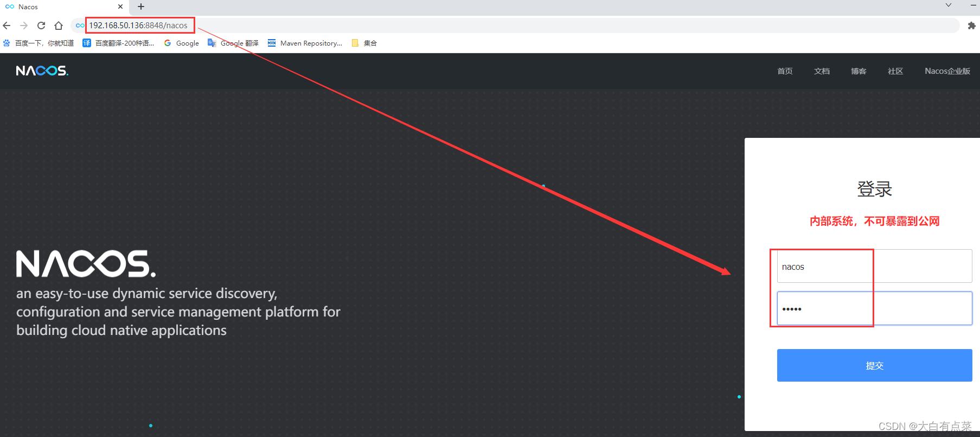
Task: Open 文档 in navigation
Action: click(822, 71)
